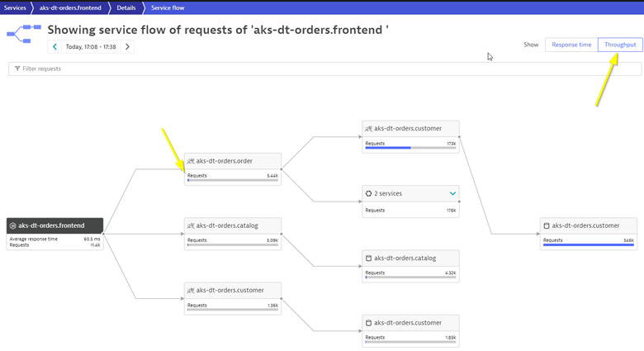Navigate to aks-dt-orders.frontend breadcrumb
The image size is (644, 351).
[x=70, y=7]
